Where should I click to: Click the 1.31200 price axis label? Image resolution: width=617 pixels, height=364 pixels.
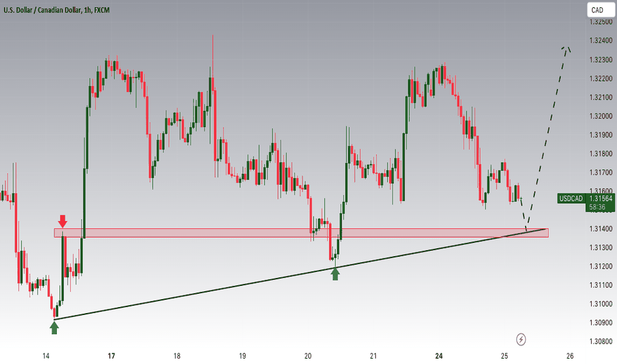click(x=601, y=267)
